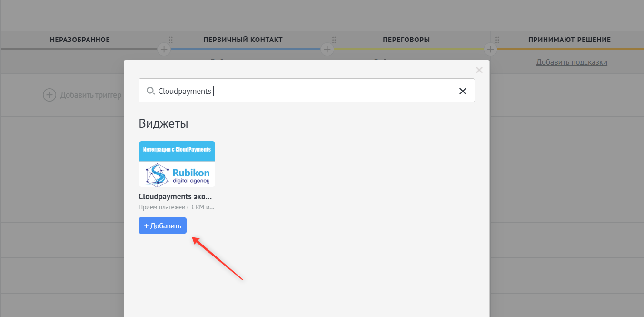644x317 pixels.
Task: Add stage after Первичный контакт via plus icon
Action: pos(327,49)
